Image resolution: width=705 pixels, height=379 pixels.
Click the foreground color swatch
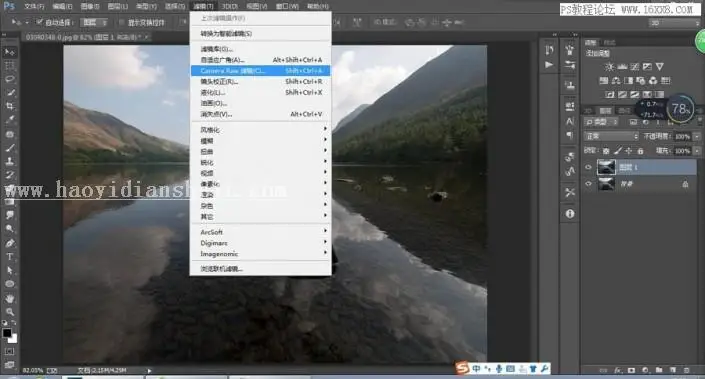pos(6,333)
